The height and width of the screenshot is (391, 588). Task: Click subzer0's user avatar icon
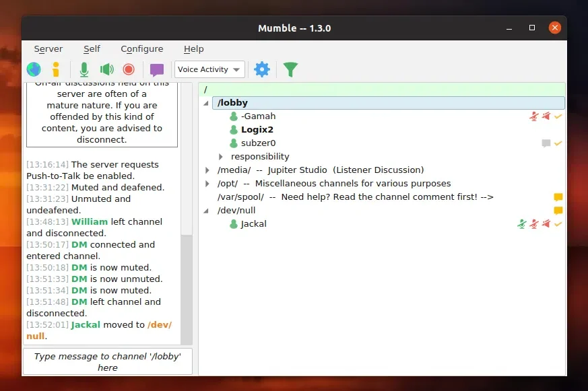tap(234, 143)
